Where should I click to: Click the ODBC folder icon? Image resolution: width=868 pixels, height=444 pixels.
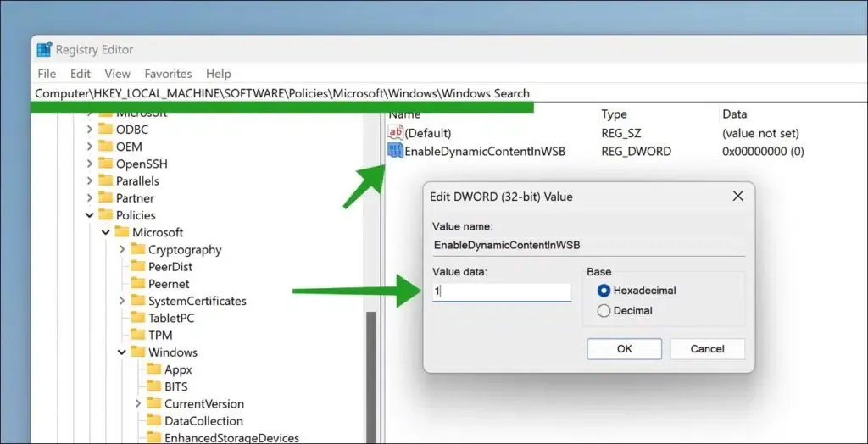105,129
